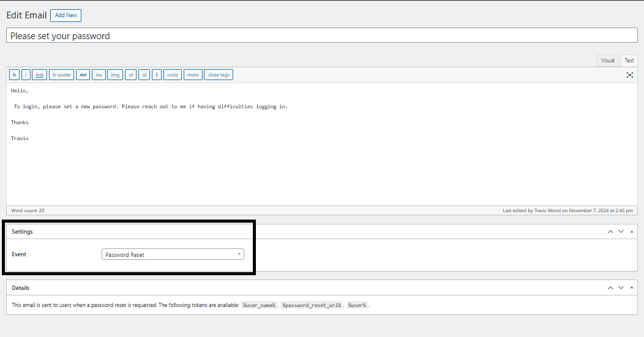Click the ul list quicktag button
644x337 pixels.
pyautogui.click(x=130, y=75)
